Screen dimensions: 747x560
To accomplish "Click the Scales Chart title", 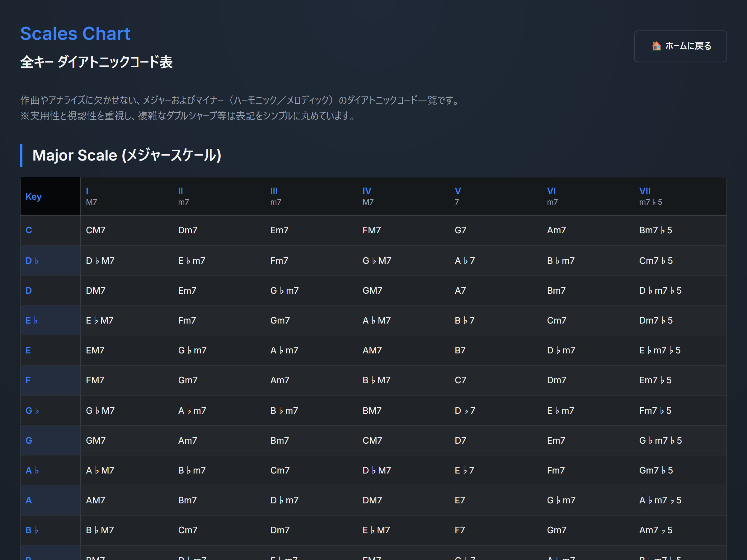I will (x=75, y=34).
